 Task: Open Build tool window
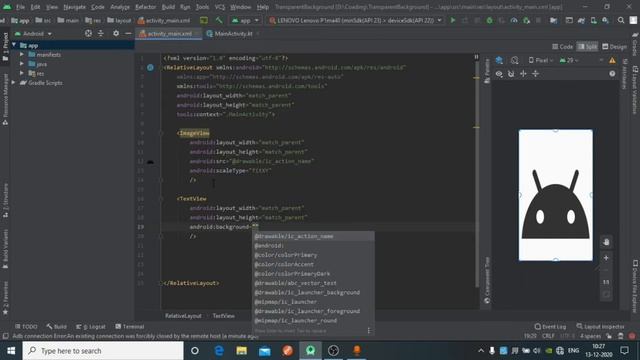[x=56, y=327]
